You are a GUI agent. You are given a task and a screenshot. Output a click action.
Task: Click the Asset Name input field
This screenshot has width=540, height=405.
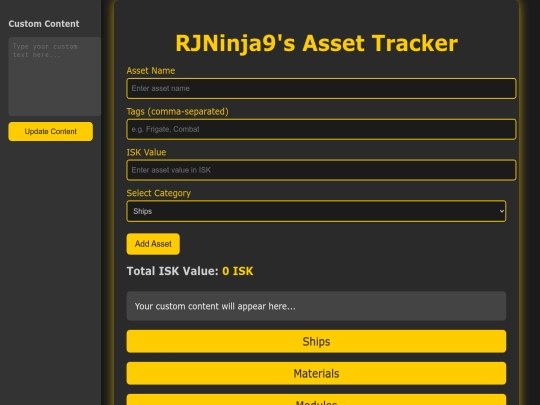[x=321, y=89]
